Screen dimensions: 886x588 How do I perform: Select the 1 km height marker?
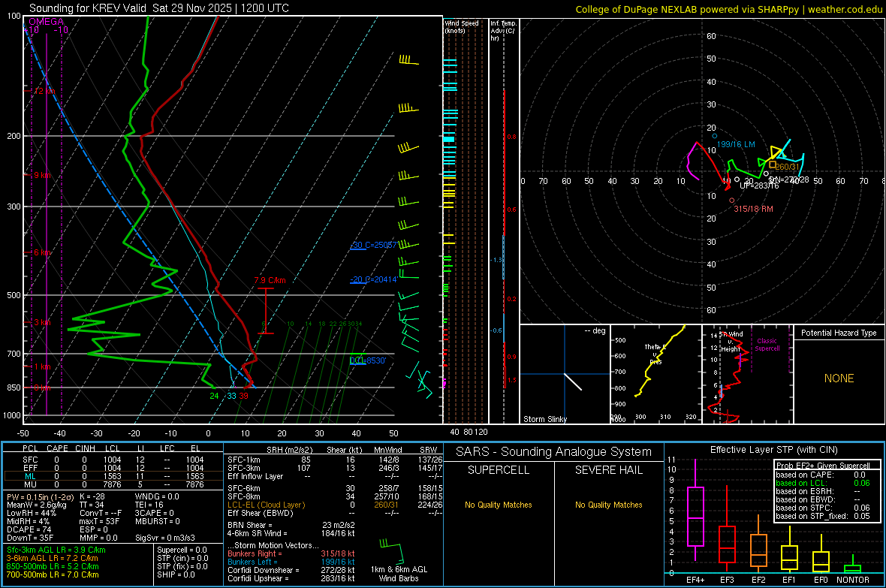pyautogui.click(x=42, y=367)
